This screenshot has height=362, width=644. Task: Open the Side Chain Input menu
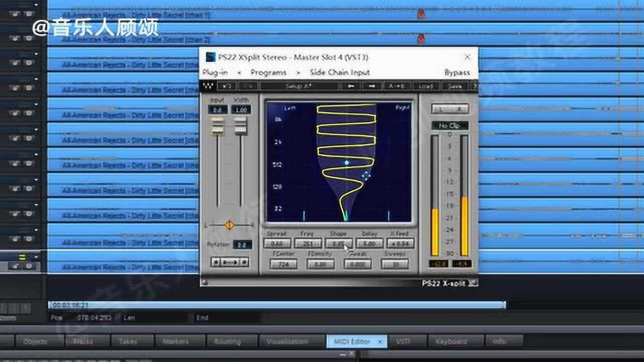340,72
